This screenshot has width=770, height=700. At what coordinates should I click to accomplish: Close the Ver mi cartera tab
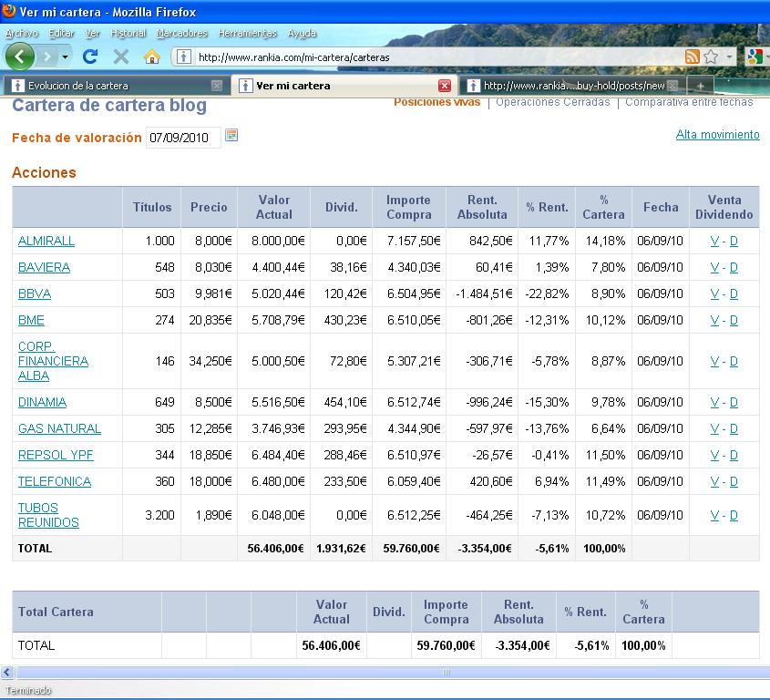pos(445,86)
